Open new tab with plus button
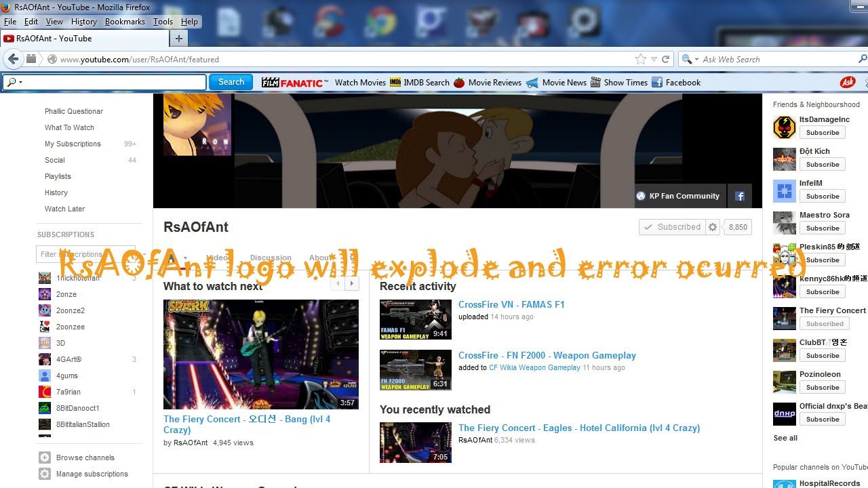The width and height of the screenshot is (868, 488). point(179,39)
